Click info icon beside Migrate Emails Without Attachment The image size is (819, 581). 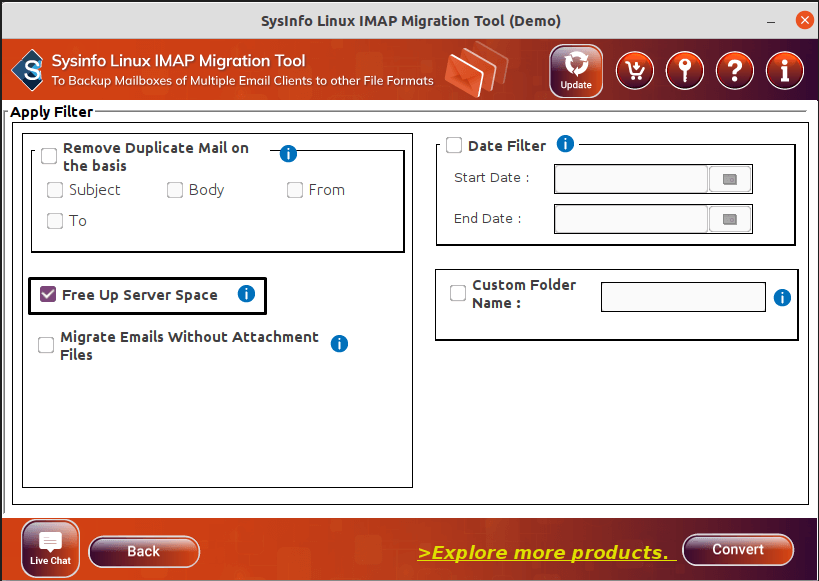pos(340,344)
